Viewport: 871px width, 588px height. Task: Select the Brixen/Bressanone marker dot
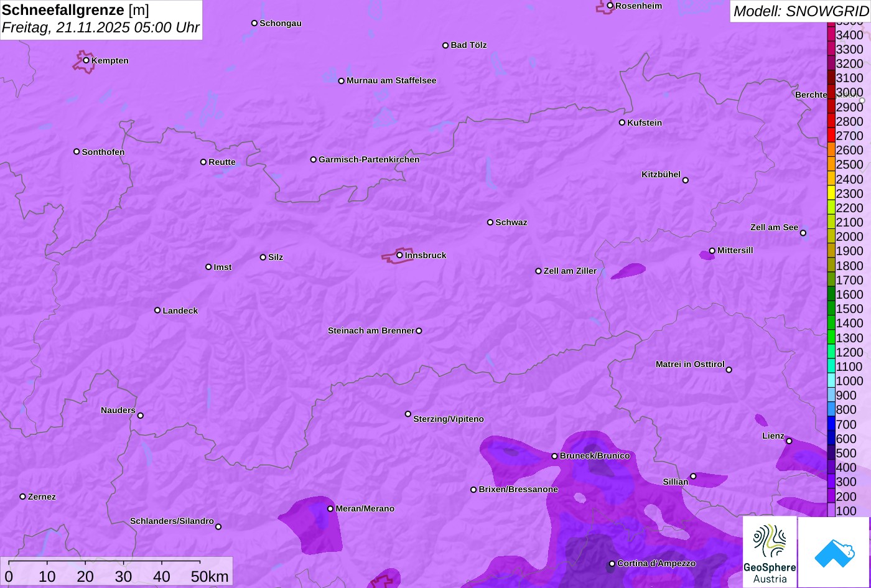pos(473,490)
